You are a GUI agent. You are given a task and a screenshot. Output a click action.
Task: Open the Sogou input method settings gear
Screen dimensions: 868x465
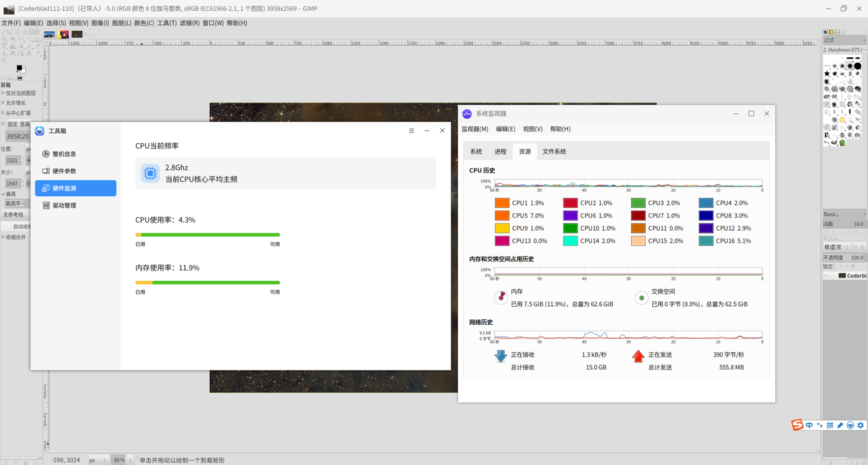pos(861,425)
